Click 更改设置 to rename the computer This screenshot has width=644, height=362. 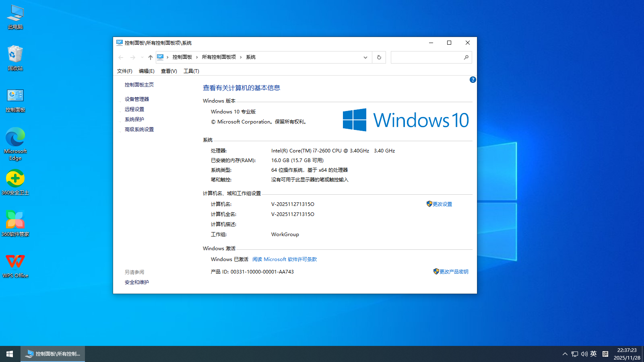(x=442, y=204)
